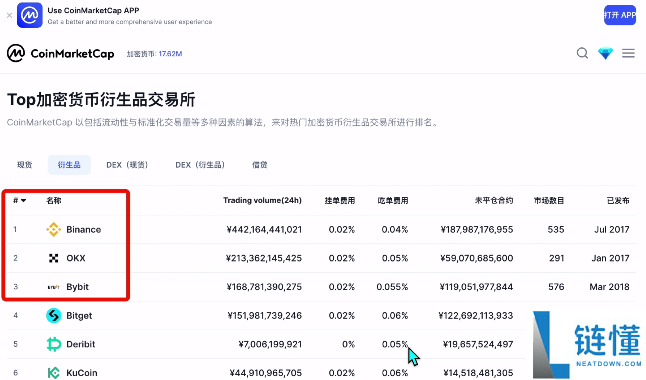Click KuCoin open interest ¥14,518,481,305
Screen dimensions: 646x380
(x=478, y=373)
